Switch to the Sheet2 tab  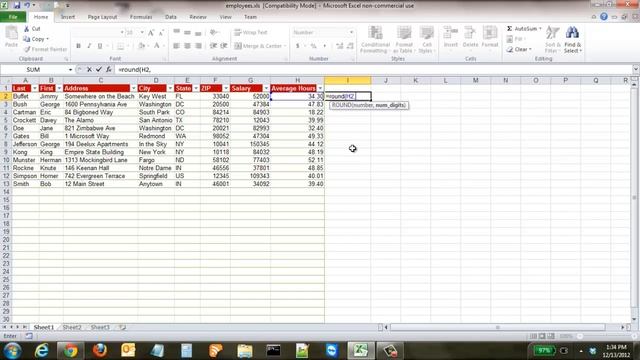pos(72,327)
